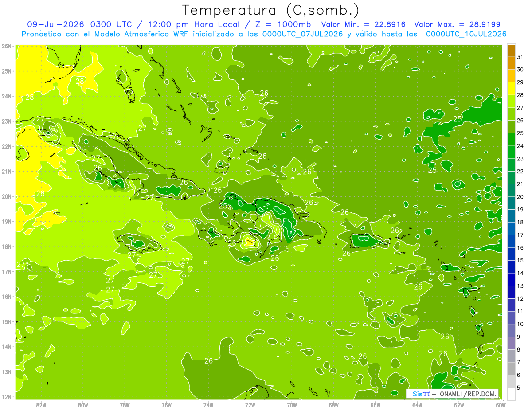The height and width of the screenshot is (411, 532).
Task: Click the '13N' latitude axis label
Action: pos(7,372)
